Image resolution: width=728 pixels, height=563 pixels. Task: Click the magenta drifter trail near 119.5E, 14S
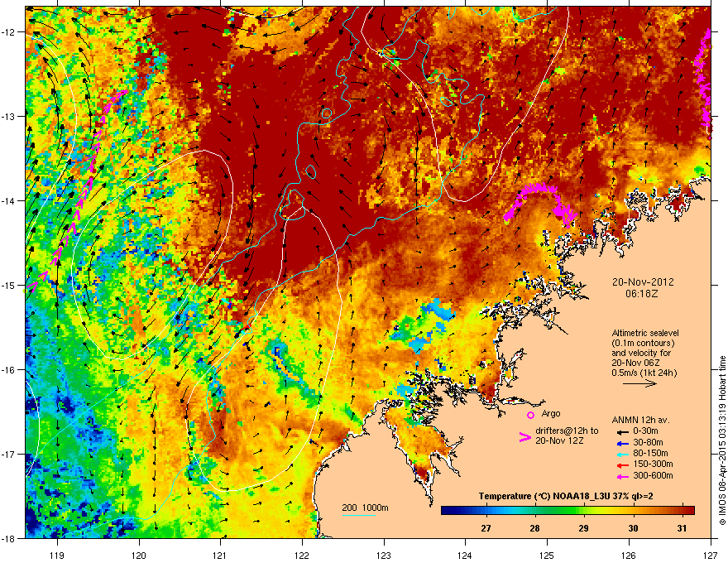tap(77, 190)
